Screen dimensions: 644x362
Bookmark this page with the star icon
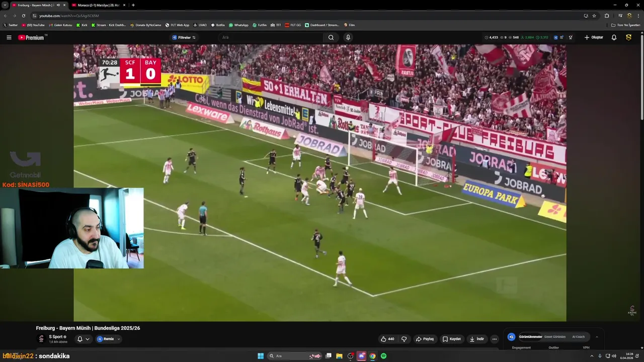[594, 16]
